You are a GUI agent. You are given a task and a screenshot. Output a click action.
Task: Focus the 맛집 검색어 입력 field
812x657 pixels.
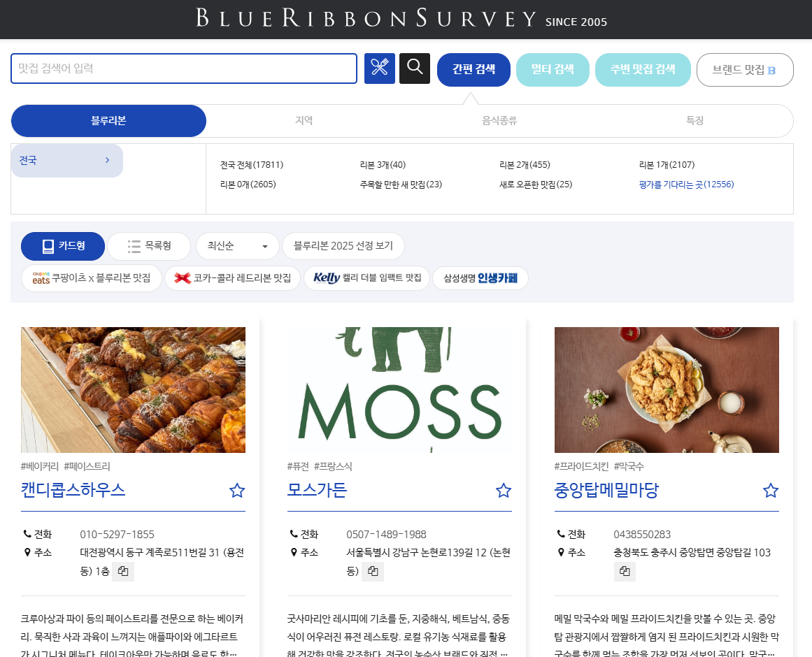(x=184, y=68)
